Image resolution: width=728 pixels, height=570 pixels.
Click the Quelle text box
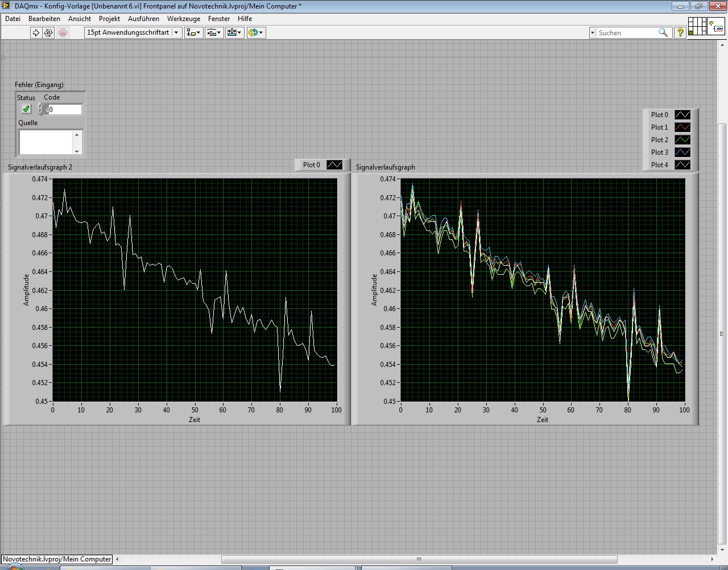(x=46, y=142)
